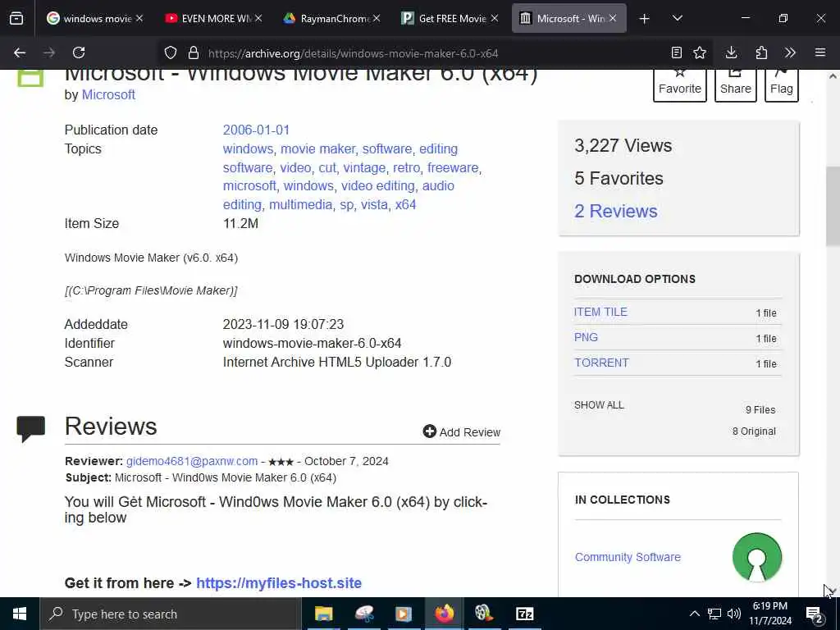Click the Share button
Screen dimensions: 840x630
(736, 84)
